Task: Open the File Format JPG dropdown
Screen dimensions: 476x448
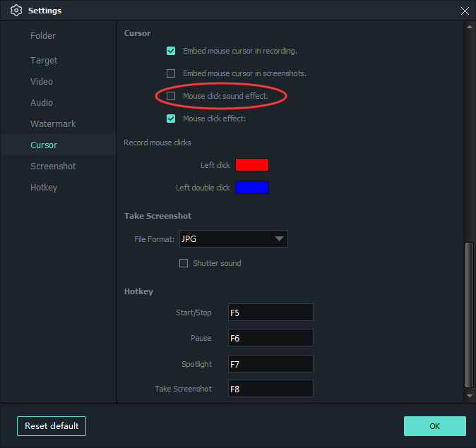Action: click(233, 239)
